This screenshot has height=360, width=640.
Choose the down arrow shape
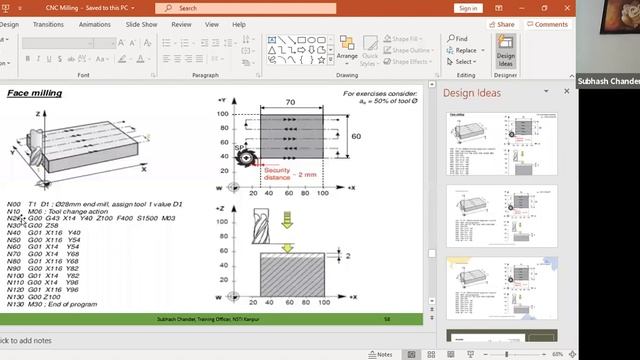pyautogui.click(x=311, y=50)
